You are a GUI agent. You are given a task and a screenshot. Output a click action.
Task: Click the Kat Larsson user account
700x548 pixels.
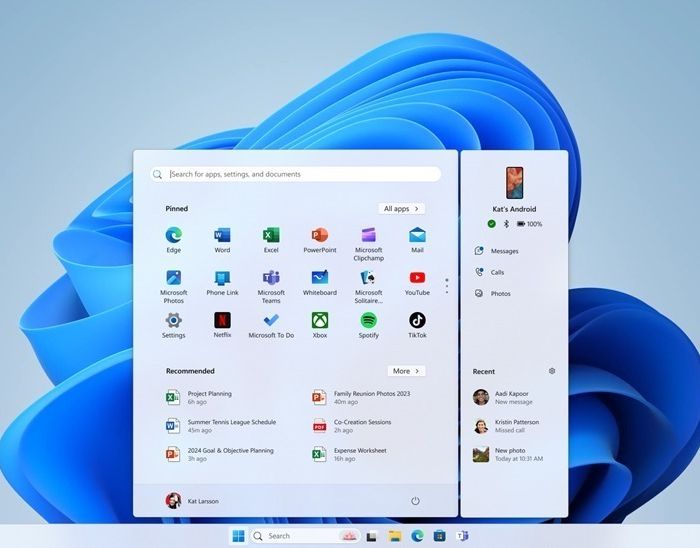pos(192,501)
